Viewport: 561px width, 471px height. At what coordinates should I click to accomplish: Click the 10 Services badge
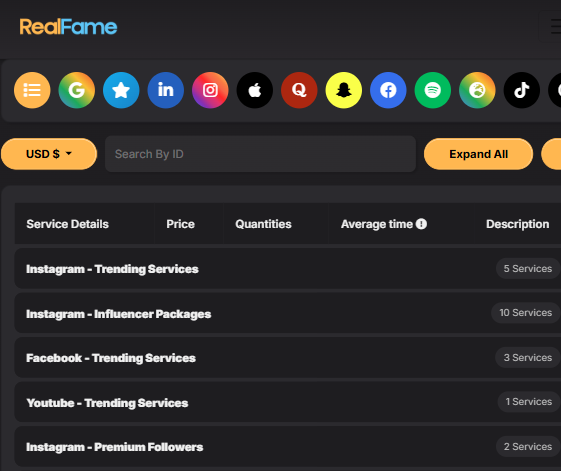pyautogui.click(x=526, y=313)
